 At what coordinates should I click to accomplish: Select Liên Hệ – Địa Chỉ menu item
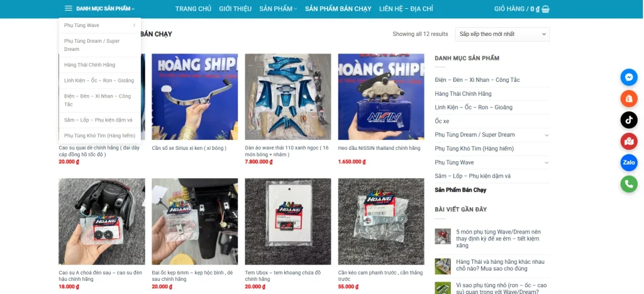click(406, 9)
